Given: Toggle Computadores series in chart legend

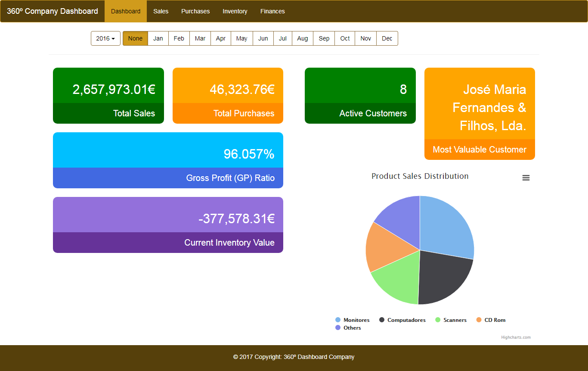Looking at the screenshot, I should 402,320.
